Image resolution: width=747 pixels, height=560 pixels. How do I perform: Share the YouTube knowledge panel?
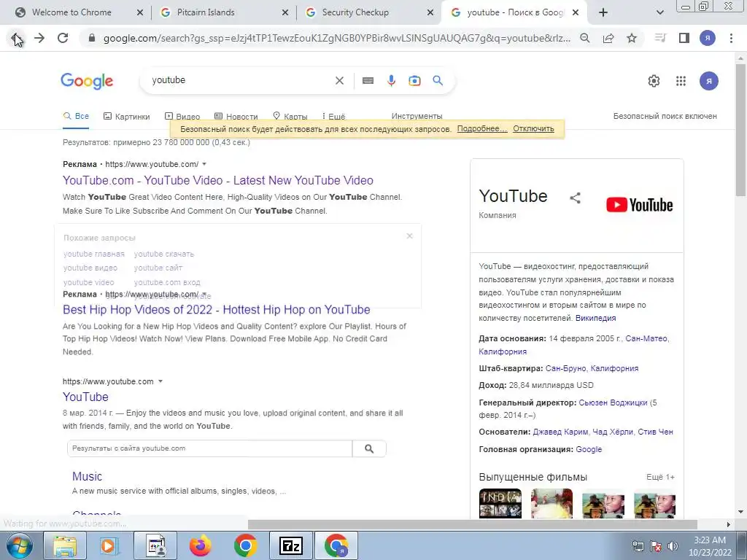click(x=575, y=198)
